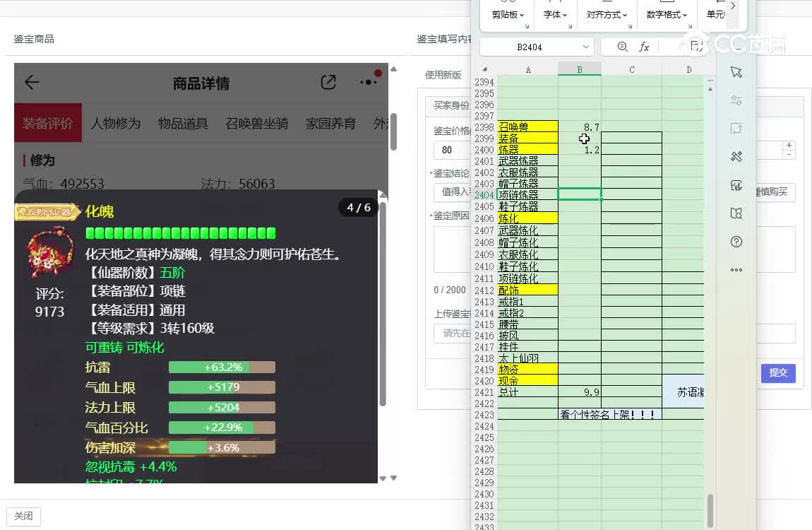Screen dimensions: 812x530
Task: Click the help question mark icon
Action: (736, 242)
